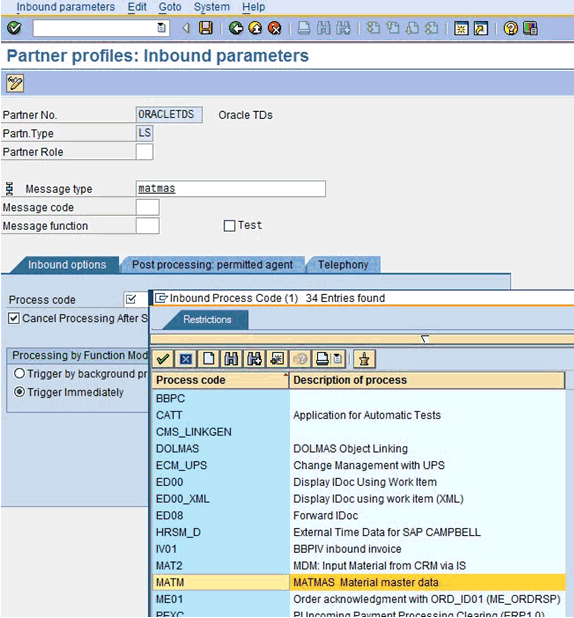574x618 pixels.
Task: Click the green Enter checkmark icon
Action: [x=14, y=28]
